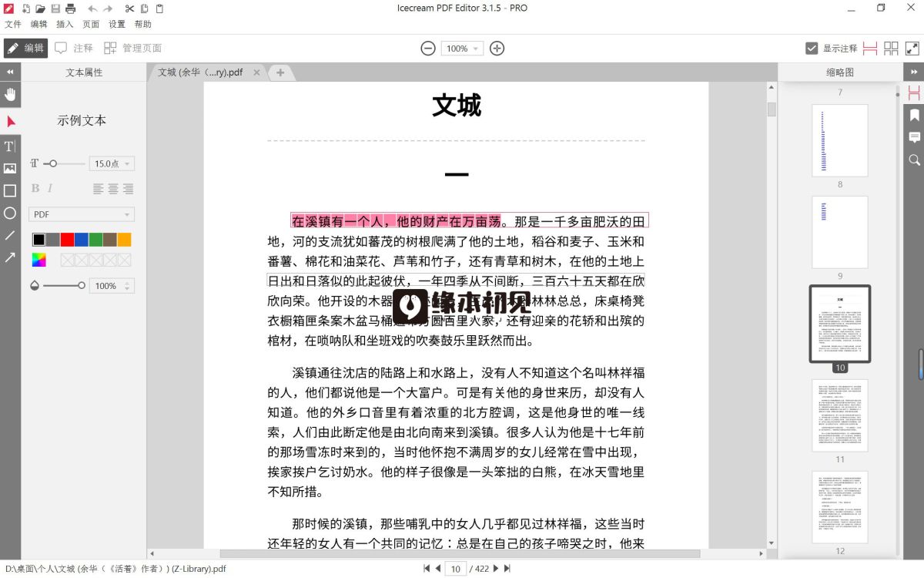Switch to the page grid view icon
924x578 pixels.
(x=891, y=49)
